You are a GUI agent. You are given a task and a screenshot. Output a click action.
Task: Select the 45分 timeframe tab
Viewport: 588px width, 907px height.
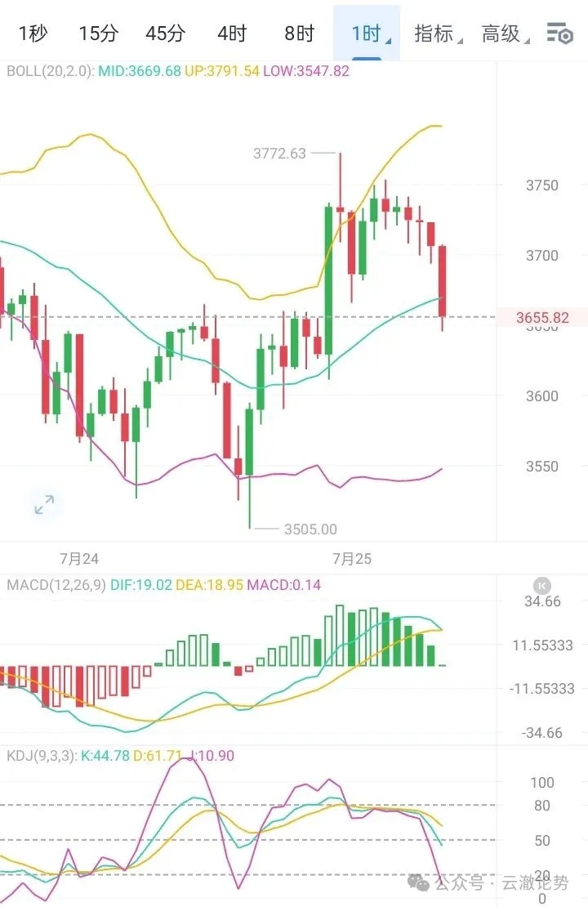pos(165,35)
